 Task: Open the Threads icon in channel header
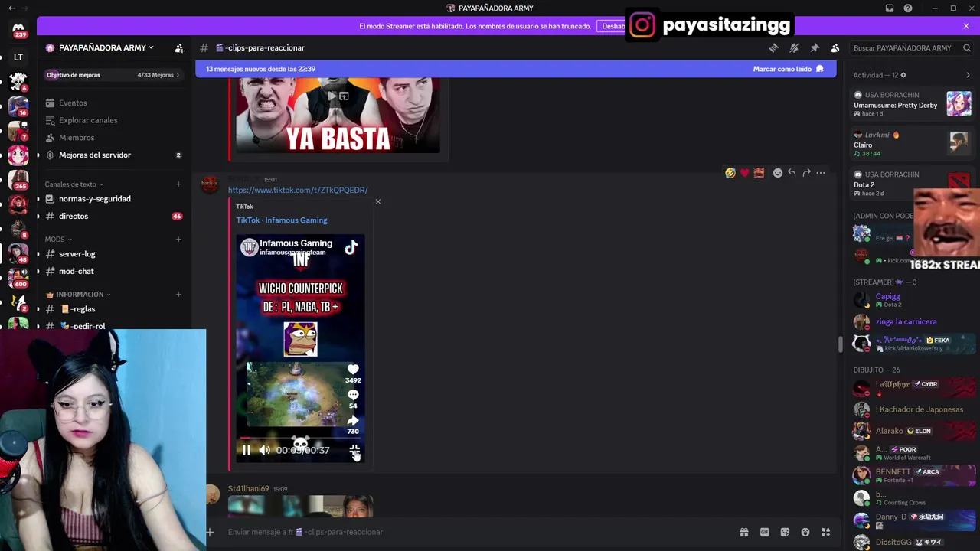tap(773, 47)
